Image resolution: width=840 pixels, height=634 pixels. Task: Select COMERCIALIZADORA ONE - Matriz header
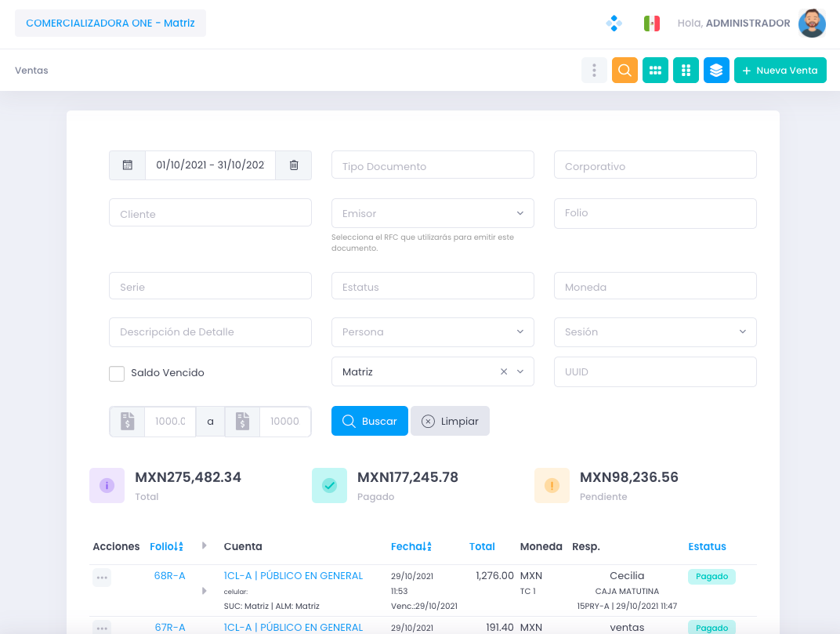pos(110,23)
